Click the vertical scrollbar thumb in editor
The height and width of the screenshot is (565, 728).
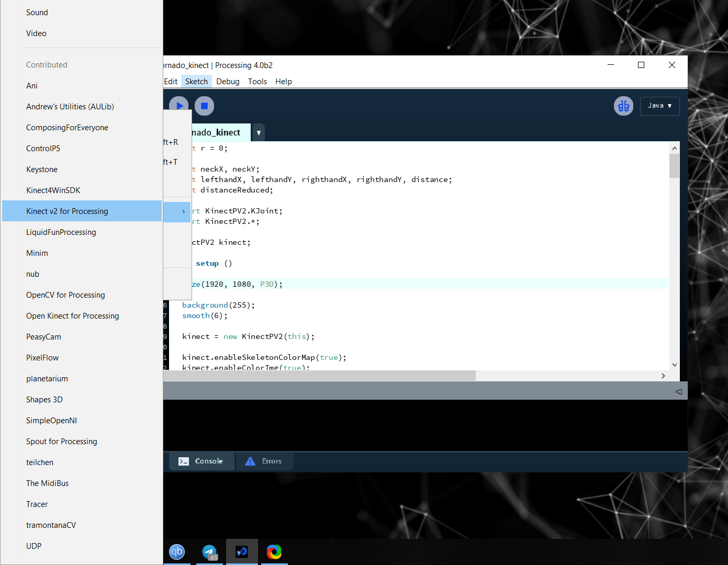(x=674, y=166)
